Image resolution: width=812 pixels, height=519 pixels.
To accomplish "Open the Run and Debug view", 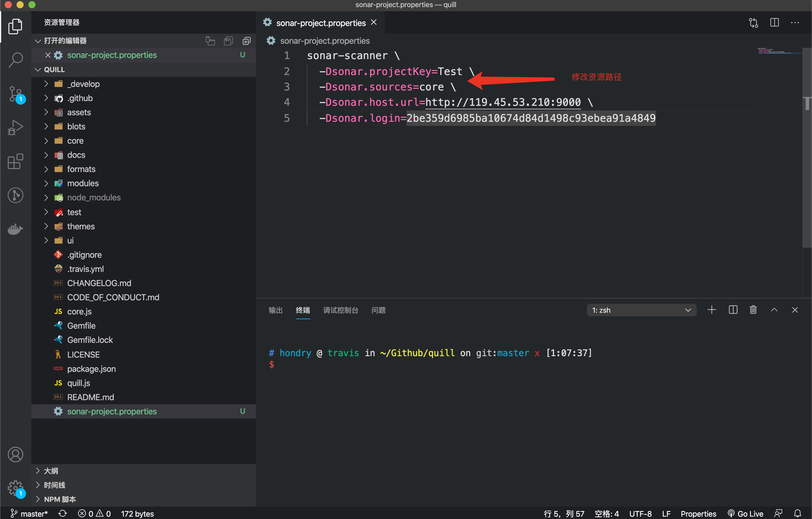I will (15, 127).
